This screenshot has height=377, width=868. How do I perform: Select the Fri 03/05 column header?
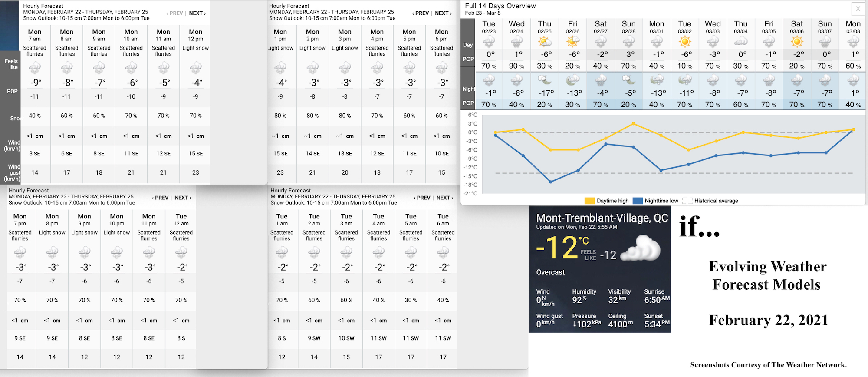tap(769, 27)
